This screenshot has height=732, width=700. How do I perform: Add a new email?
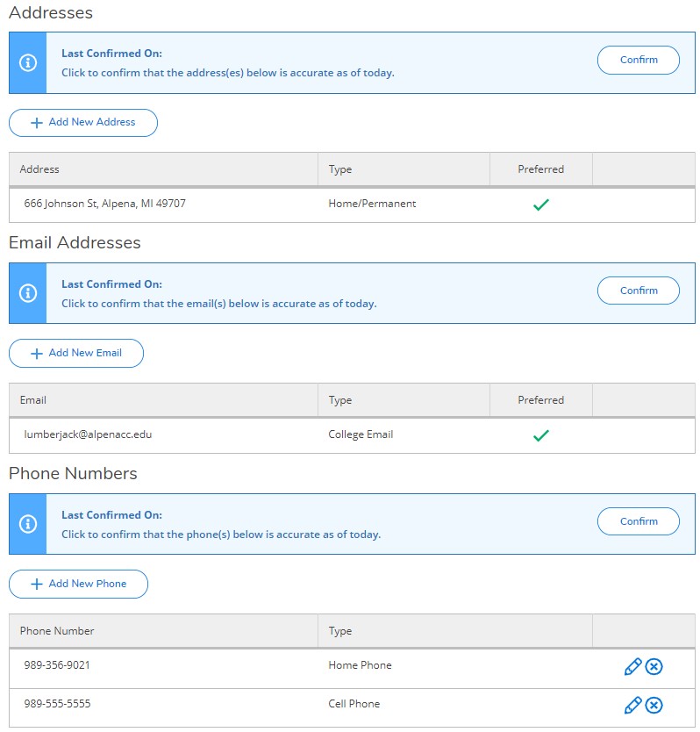(x=76, y=354)
